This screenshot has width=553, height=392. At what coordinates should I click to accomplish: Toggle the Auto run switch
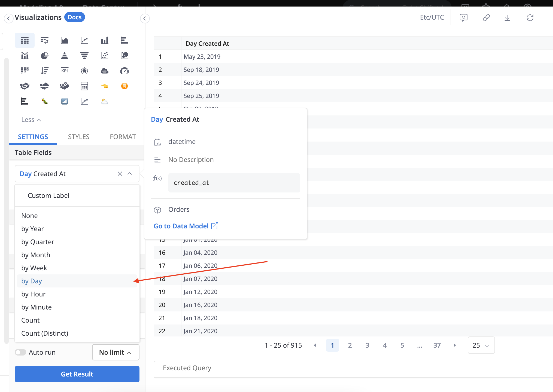point(20,352)
